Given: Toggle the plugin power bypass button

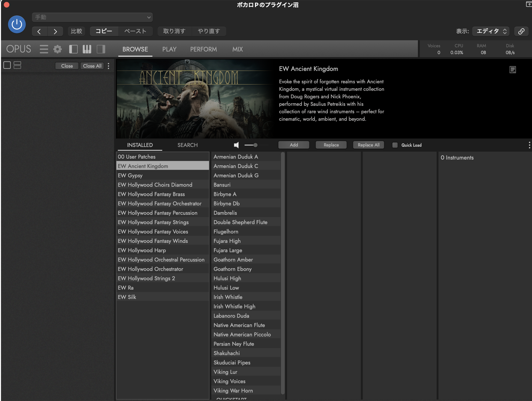Looking at the screenshot, I should click(x=17, y=24).
